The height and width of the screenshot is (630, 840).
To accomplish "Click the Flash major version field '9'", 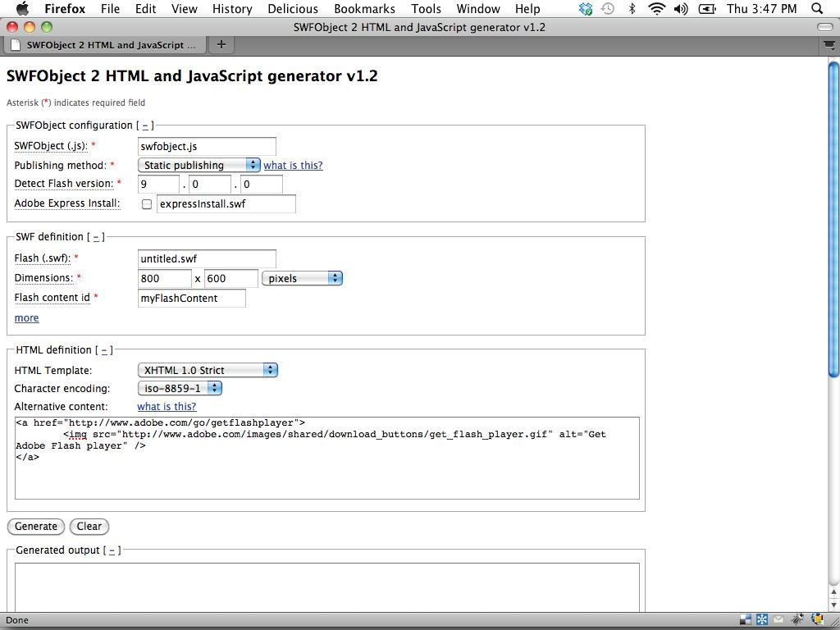I will (158, 185).
